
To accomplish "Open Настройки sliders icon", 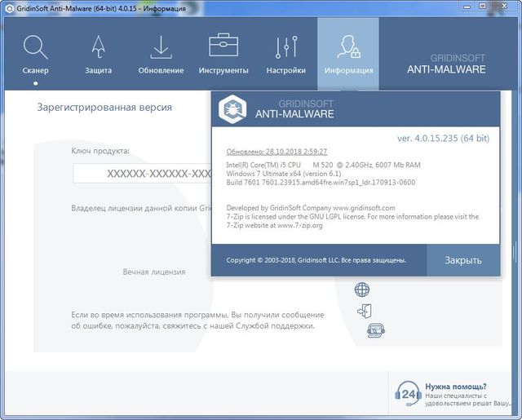I will pos(285,54).
